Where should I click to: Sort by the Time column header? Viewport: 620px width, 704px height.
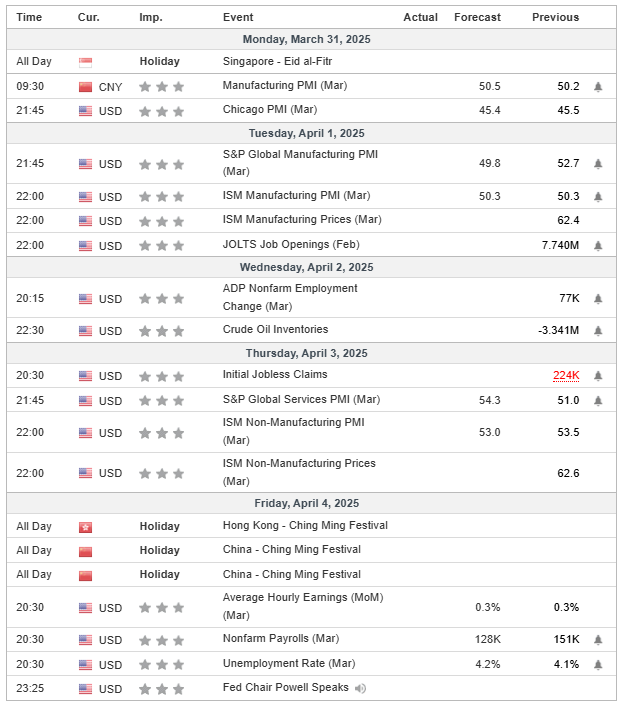click(x=29, y=17)
